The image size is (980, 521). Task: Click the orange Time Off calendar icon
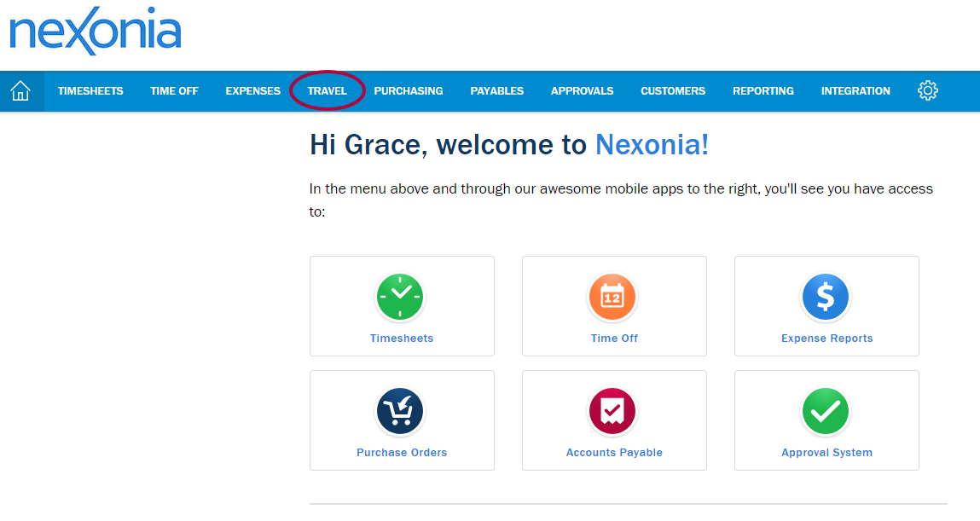613,297
